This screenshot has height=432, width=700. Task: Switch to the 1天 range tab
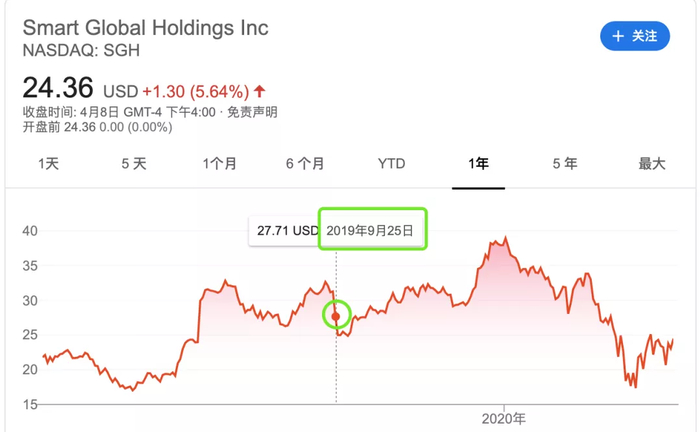[48, 163]
